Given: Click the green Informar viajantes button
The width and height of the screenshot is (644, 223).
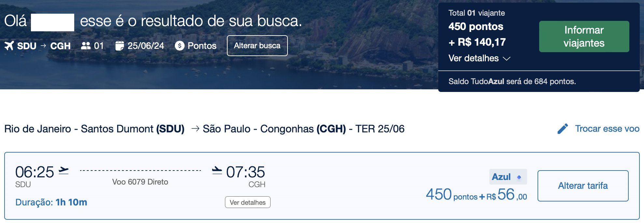Looking at the screenshot, I should 584,37.
